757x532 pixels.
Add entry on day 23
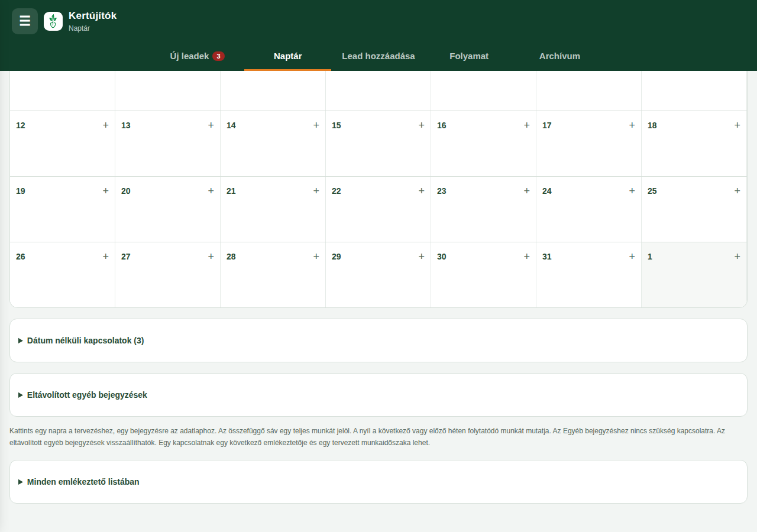[527, 191]
